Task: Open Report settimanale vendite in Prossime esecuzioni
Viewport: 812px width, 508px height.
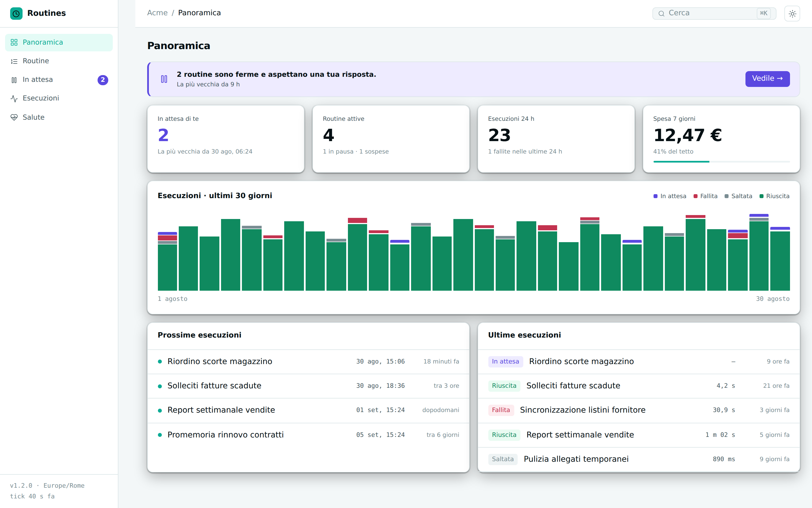Action: pos(308,410)
